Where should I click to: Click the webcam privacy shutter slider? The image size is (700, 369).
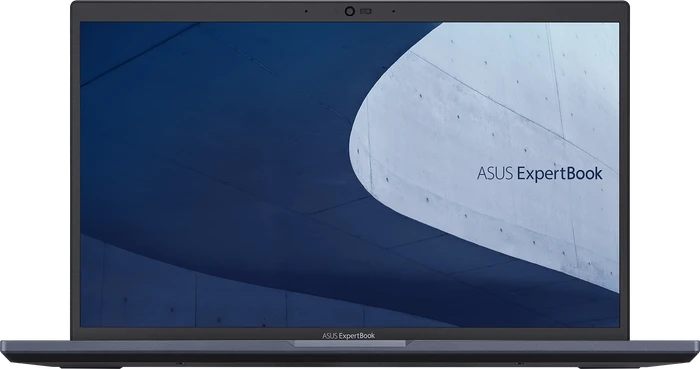point(366,12)
